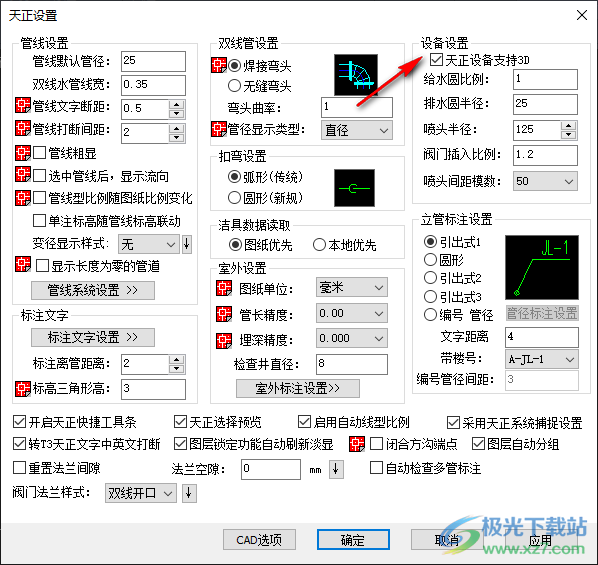
Task: Toggle 天正选择预览 checkbox
Action: (180, 422)
